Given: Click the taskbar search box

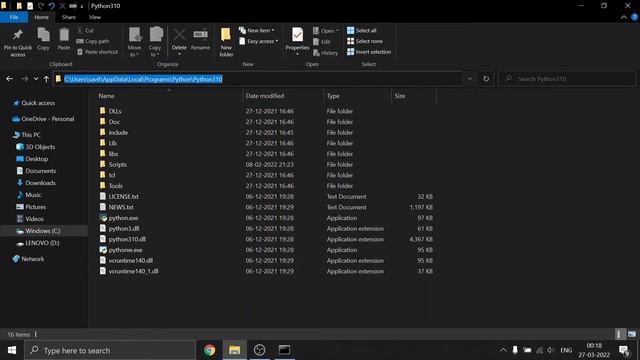Looking at the screenshot, I should (x=110, y=350).
